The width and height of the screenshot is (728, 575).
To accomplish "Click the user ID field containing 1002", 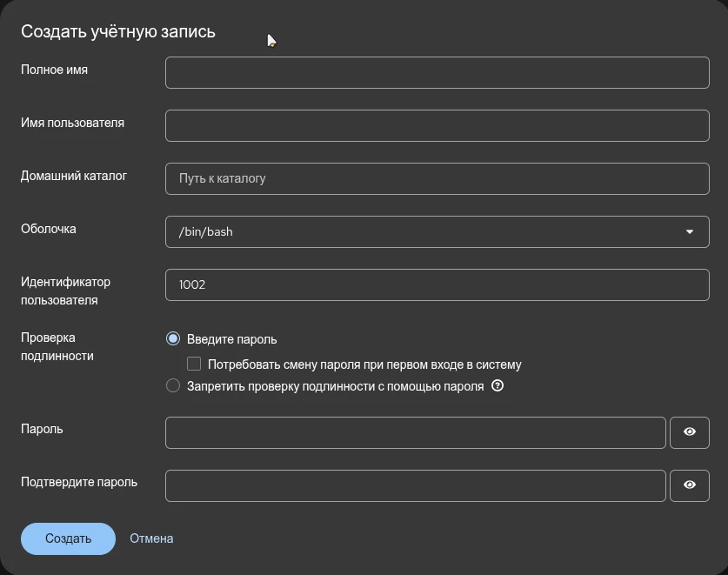I will pyautogui.click(x=437, y=285).
